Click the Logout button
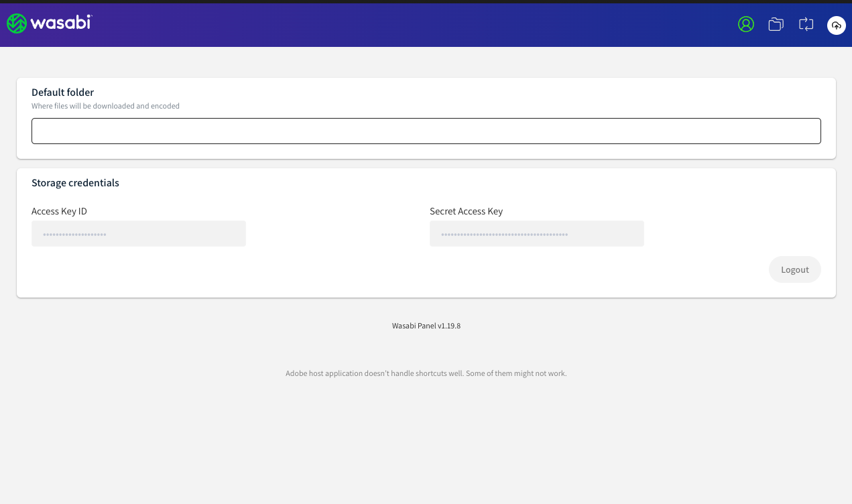 (x=794, y=269)
